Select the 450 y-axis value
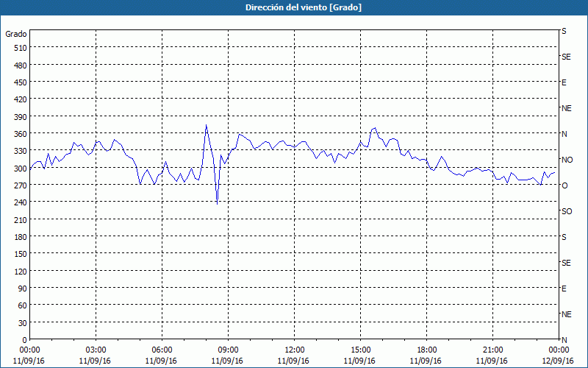 pyautogui.click(x=21, y=82)
